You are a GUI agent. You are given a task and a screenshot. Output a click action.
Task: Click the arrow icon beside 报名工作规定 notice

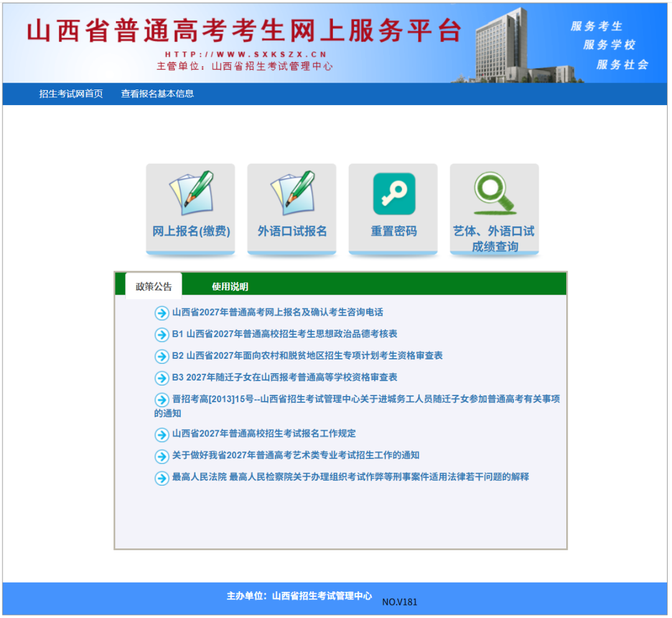[162, 435]
